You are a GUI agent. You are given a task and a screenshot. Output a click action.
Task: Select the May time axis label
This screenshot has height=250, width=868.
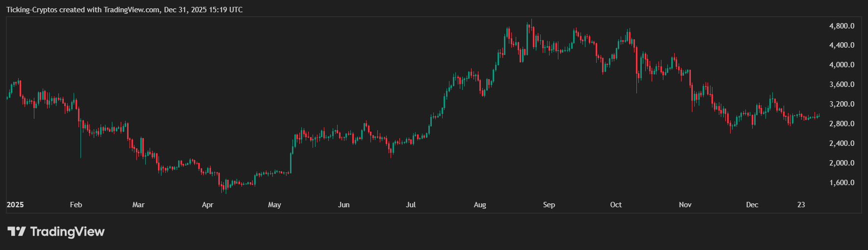(275, 205)
